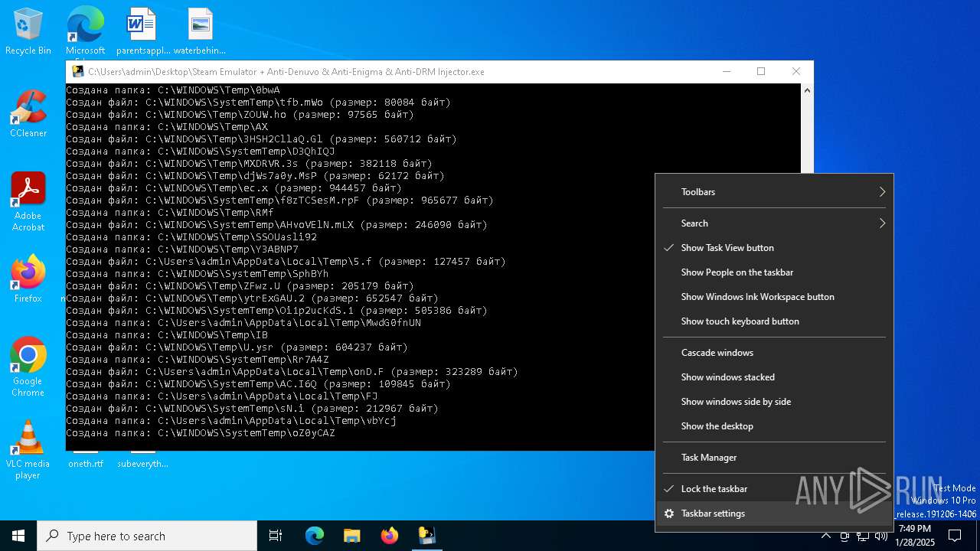Click the console window title bar icon
The image size is (980, 551).
coord(77,71)
